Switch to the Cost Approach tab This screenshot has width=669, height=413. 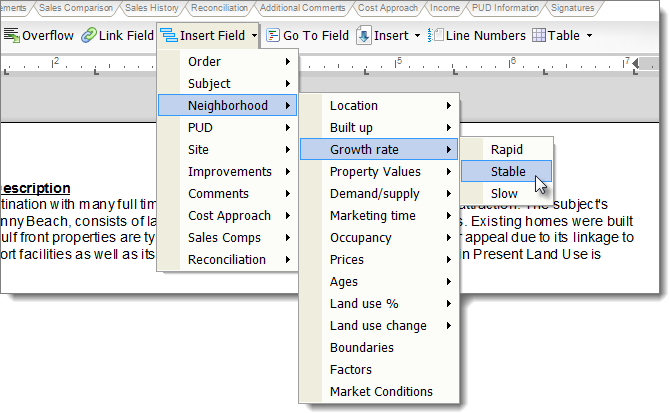click(388, 8)
